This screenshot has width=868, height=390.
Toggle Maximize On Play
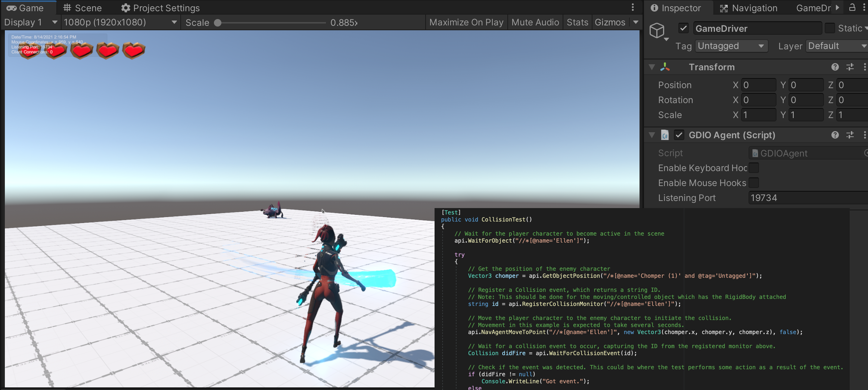coord(466,22)
